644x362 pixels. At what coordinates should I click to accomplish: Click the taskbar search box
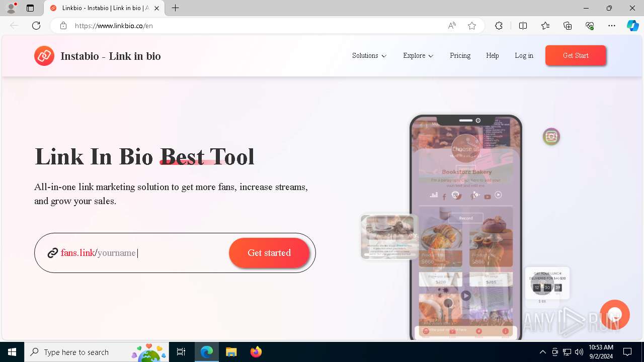pyautogui.click(x=97, y=352)
